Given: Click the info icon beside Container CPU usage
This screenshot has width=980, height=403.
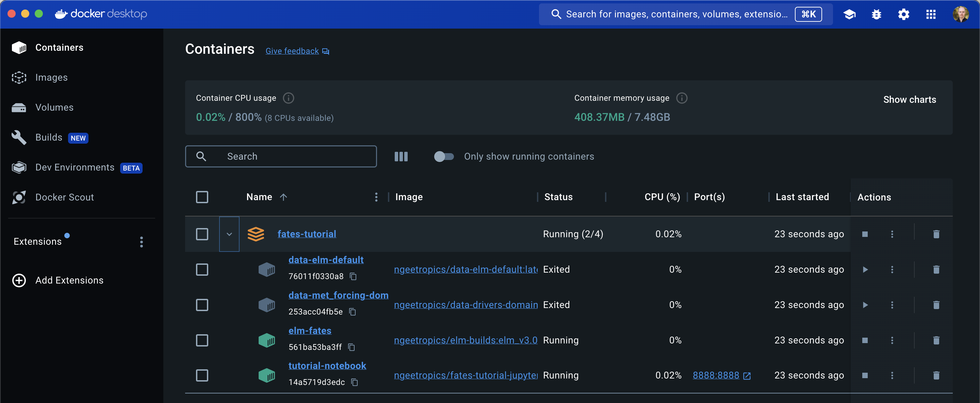Looking at the screenshot, I should click(x=288, y=98).
